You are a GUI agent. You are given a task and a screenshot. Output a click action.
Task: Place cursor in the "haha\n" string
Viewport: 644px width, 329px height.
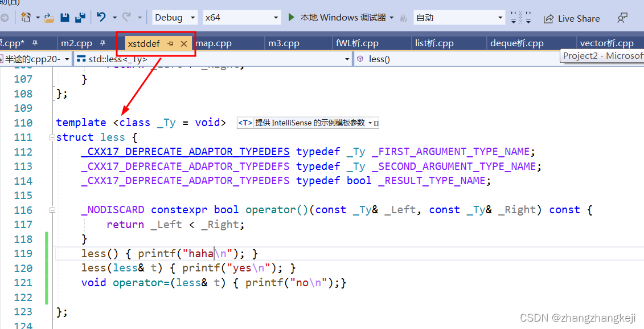tap(207, 253)
